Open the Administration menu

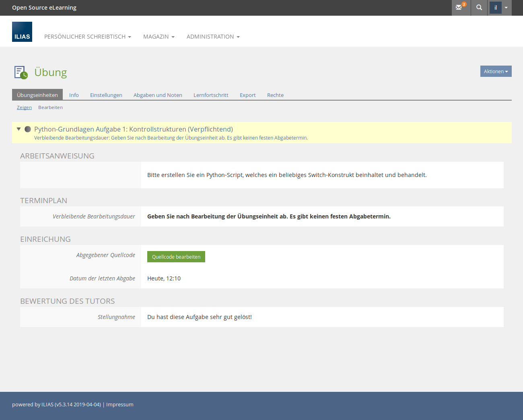[x=213, y=37]
